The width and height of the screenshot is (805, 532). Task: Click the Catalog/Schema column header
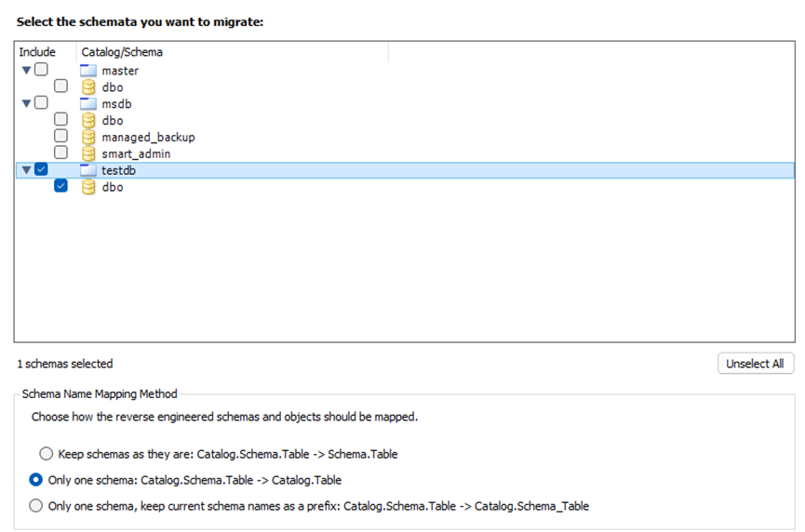click(122, 52)
